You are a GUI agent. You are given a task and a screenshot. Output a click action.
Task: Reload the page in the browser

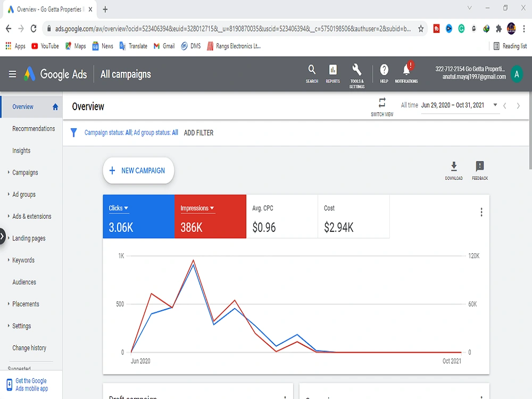click(33, 29)
